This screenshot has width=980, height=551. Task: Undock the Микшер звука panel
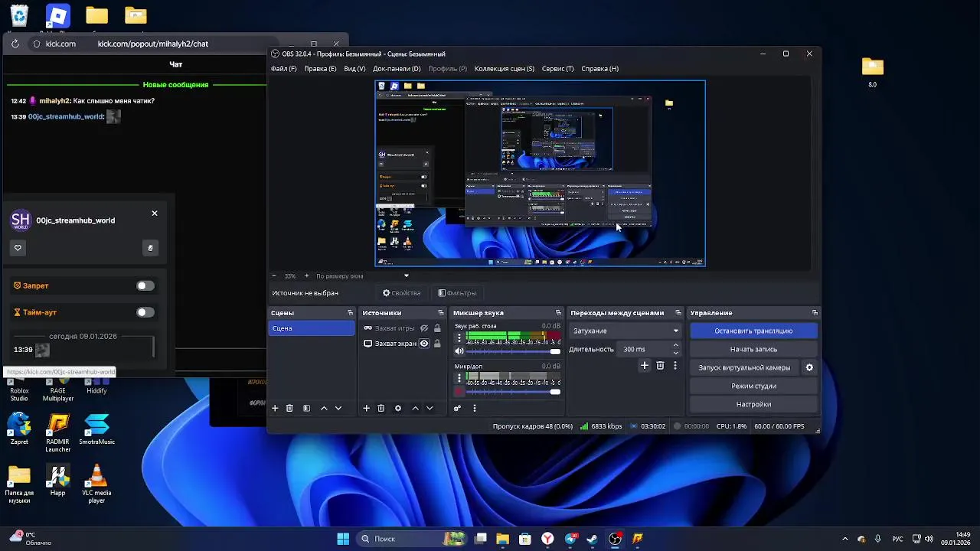[559, 313]
